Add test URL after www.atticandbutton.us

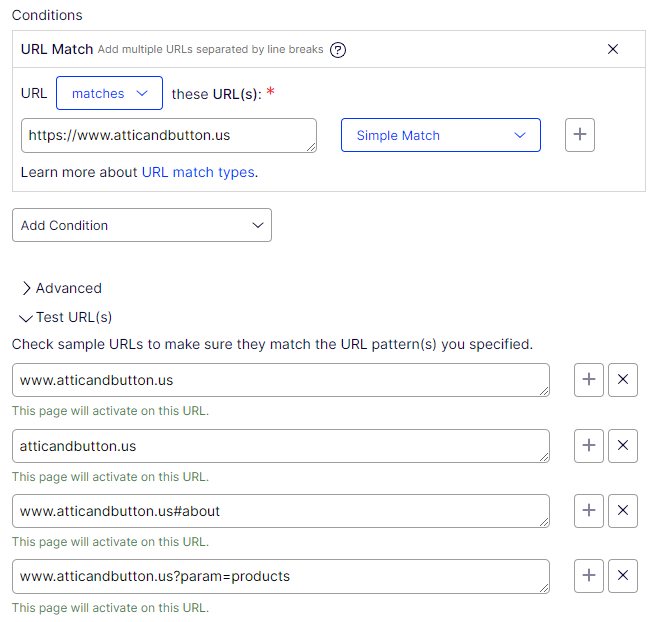(x=589, y=380)
